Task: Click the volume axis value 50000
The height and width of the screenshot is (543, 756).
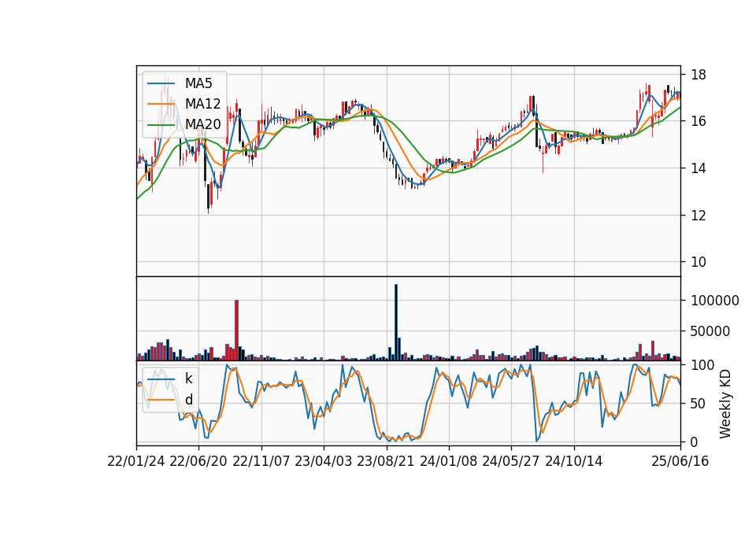Action: 710,331
